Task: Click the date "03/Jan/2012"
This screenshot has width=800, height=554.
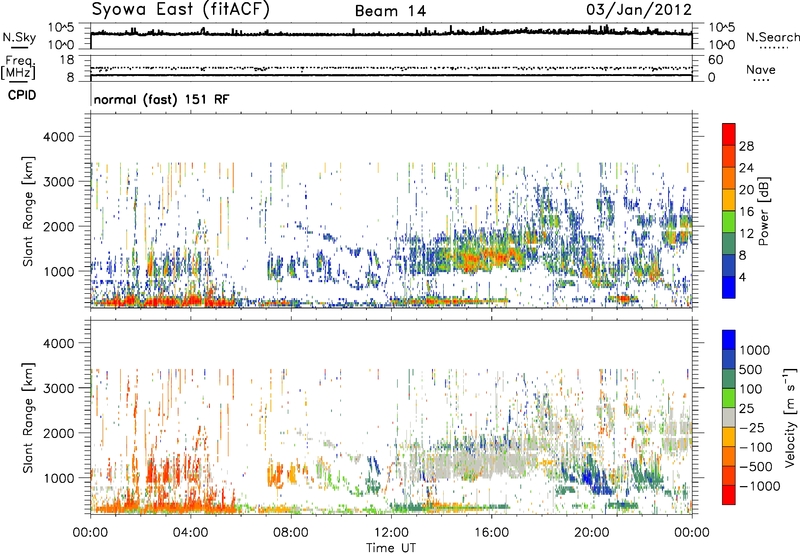Action: [639, 10]
